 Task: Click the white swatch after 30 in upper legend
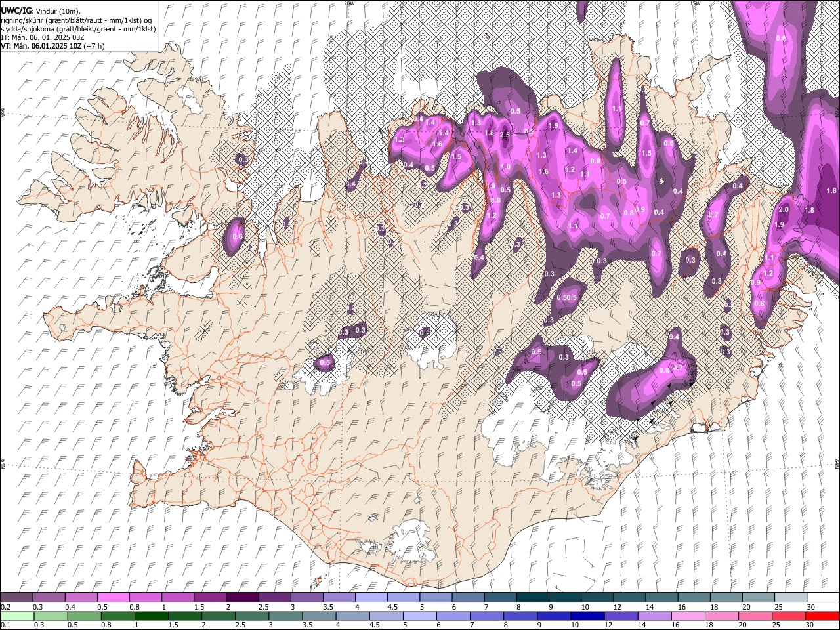coord(823,598)
